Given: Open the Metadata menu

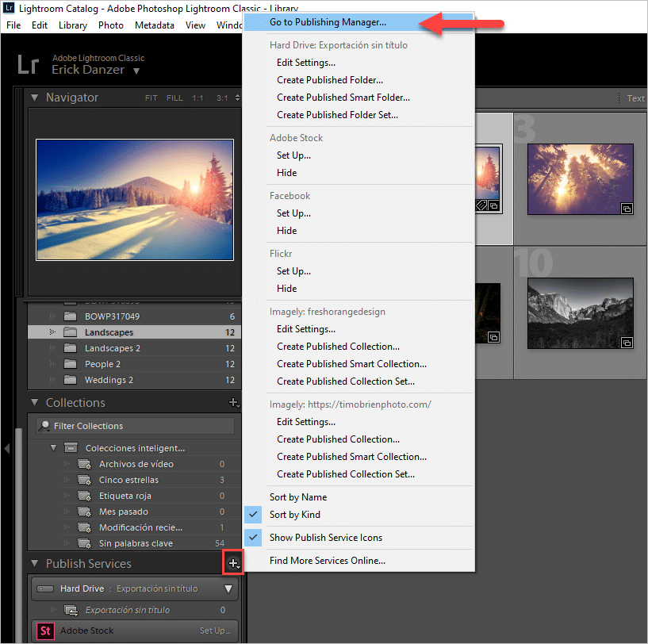Looking at the screenshot, I should (155, 25).
